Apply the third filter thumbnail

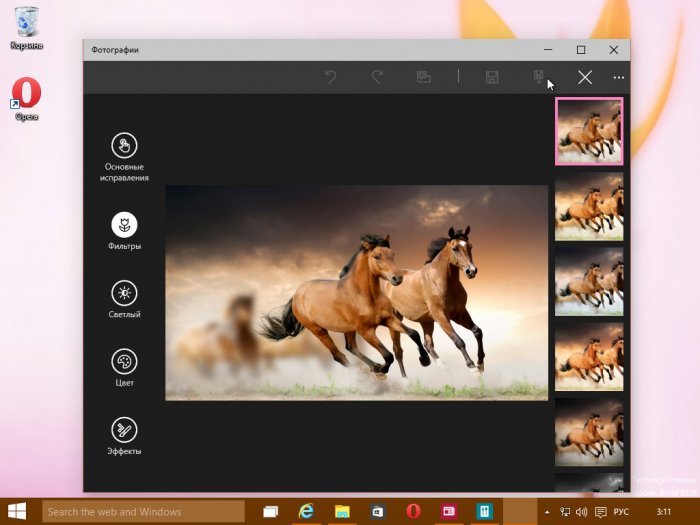point(589,281)
